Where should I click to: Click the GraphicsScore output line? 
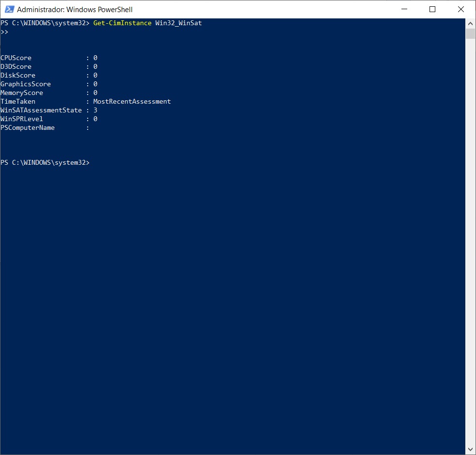(x=48, y=84)
